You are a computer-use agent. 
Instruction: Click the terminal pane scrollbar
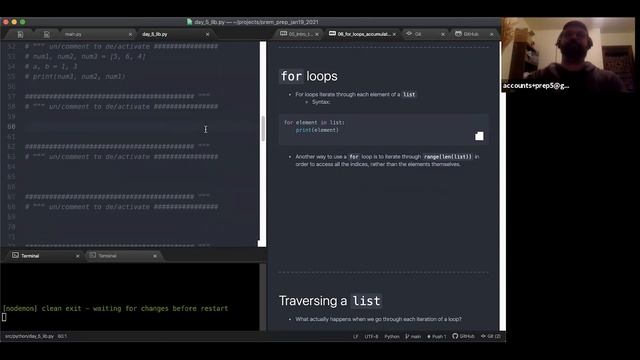263,297
